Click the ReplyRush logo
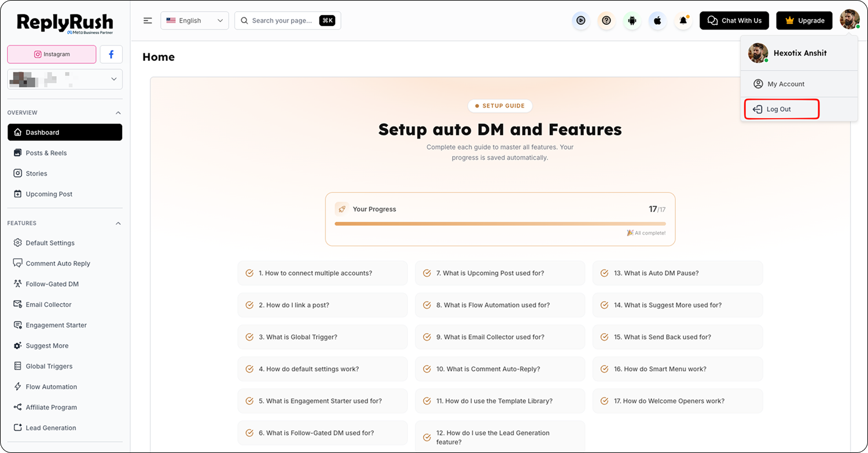868x453 pixels. [65, 24]
